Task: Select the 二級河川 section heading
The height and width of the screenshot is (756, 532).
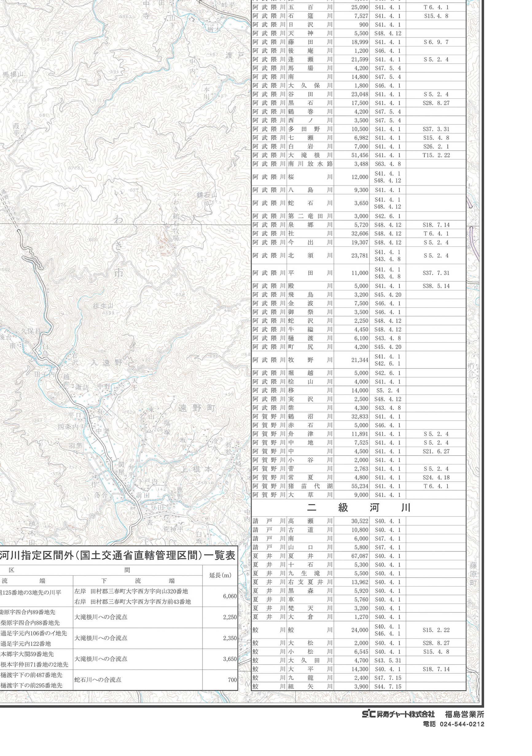Action: (x=358, y=508)
